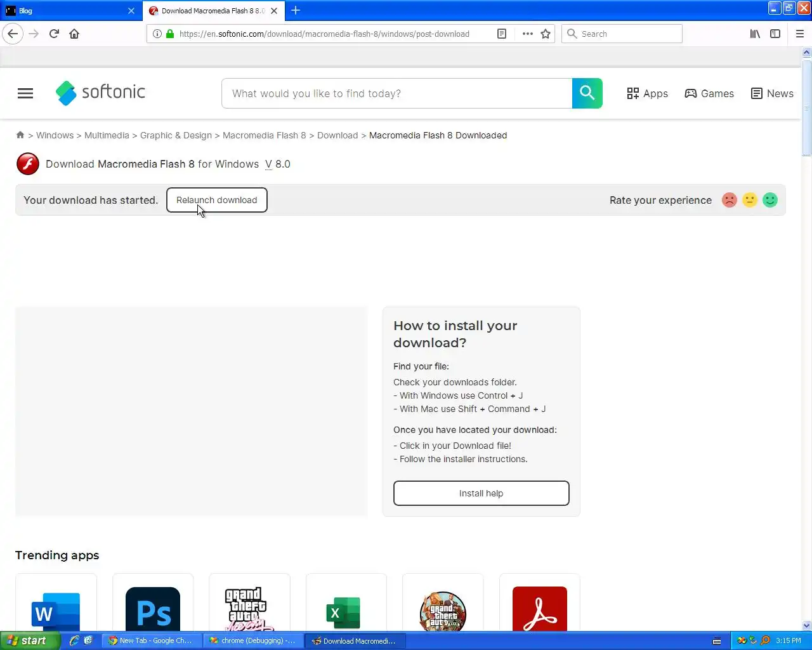This screenshot has width=812, height=650.
Task: Open Adobe Acrobat trending app
Action: click(540, 603)
